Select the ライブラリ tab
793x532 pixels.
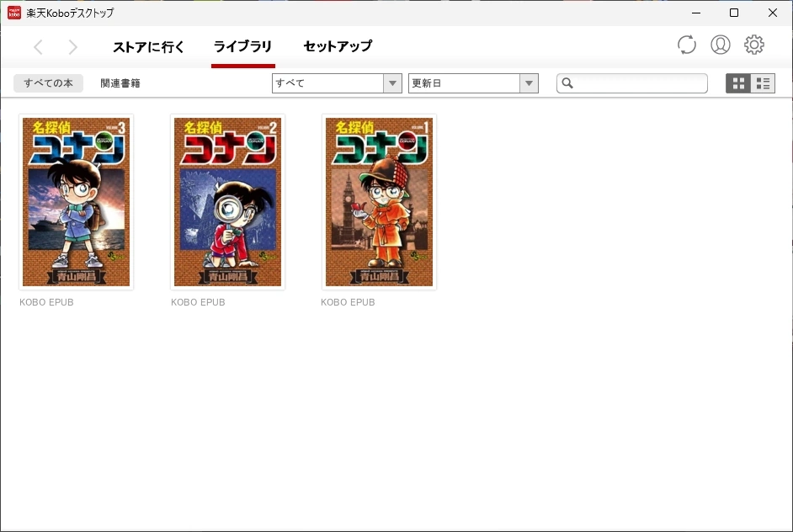click(x=242, y=46)
